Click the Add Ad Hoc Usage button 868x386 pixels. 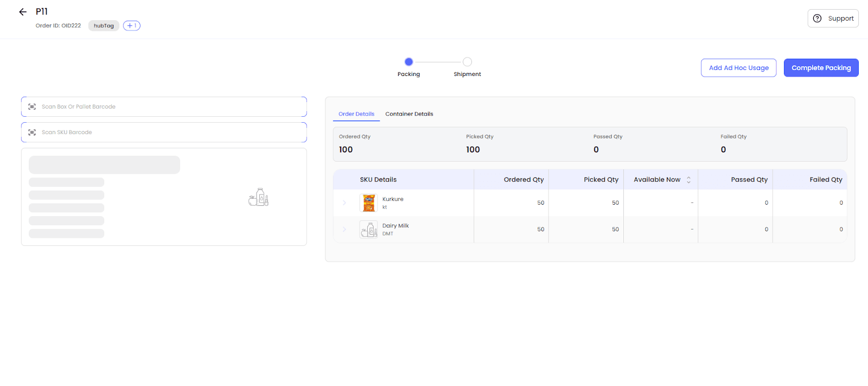click(738, 68)
